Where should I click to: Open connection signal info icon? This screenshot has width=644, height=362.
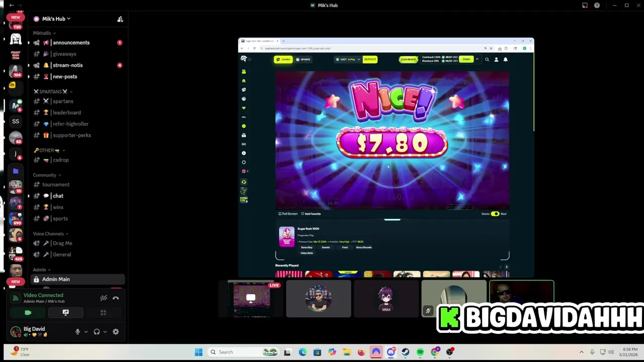pyautogui.click(x=16, y=299)
